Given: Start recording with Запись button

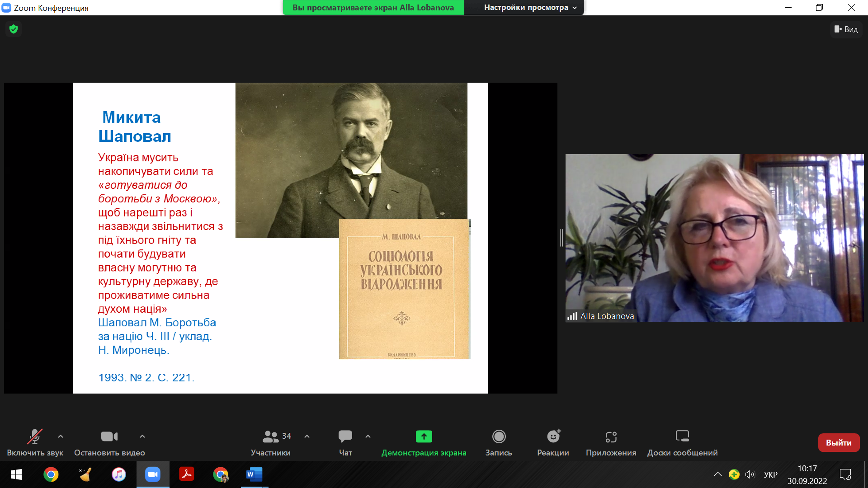Looking at the screenshot, I should [499, 442].
